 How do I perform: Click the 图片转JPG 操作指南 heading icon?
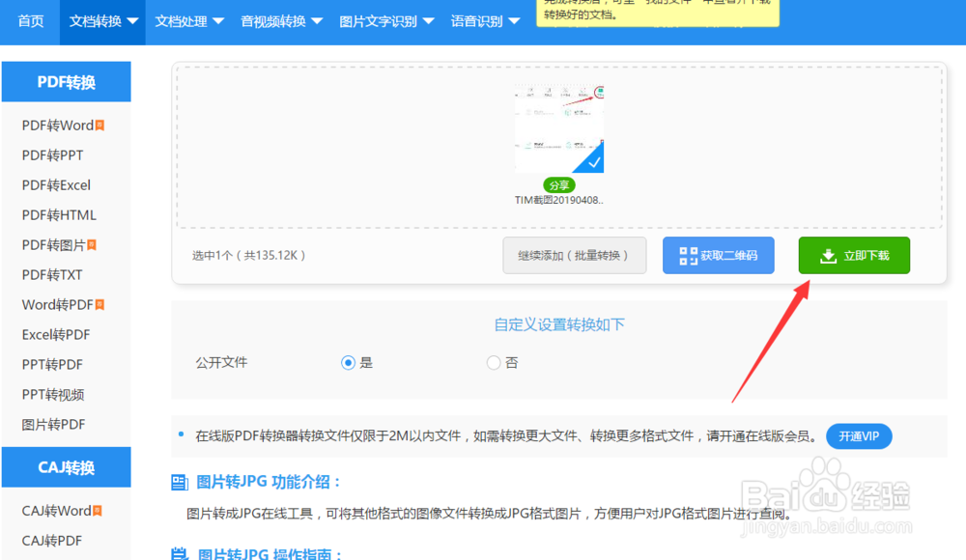[180, 553]
